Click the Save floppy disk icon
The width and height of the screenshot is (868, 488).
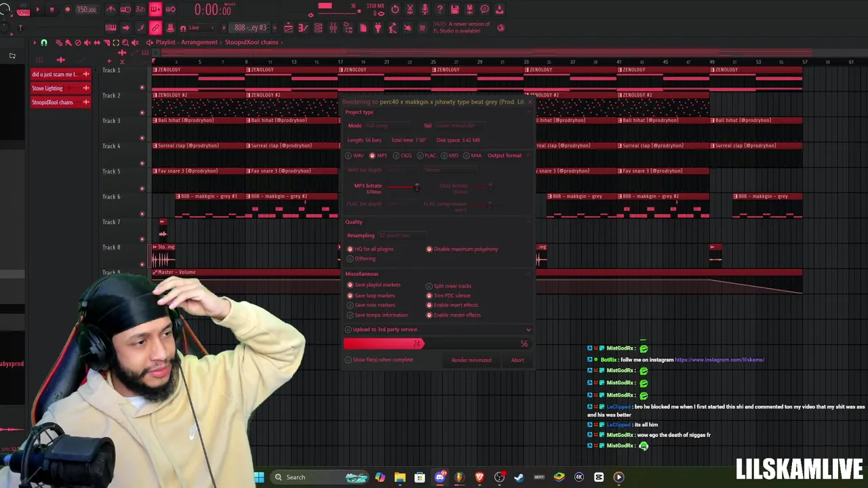pos(454,9)
